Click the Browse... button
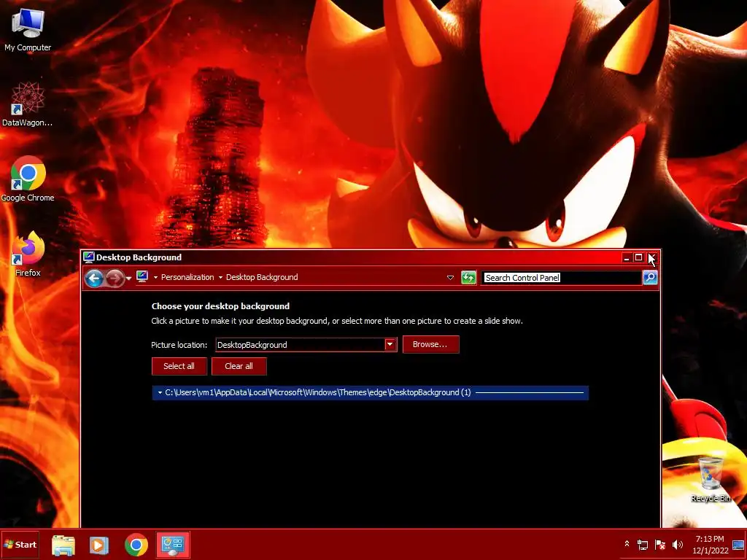This screenshot has height=560, width=747. click(430, 344)
